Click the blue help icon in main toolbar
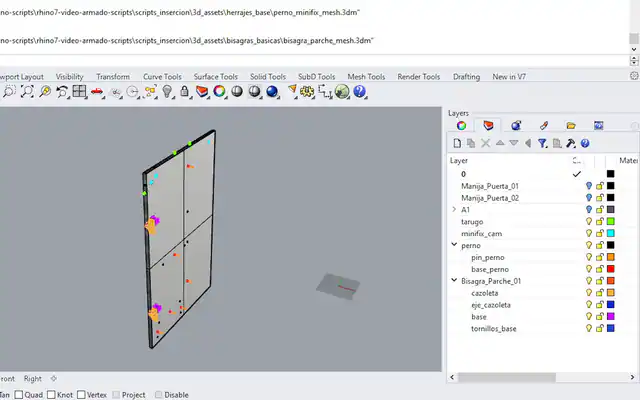The width and height of the screenshot is (640, 400). click(359, 91)
